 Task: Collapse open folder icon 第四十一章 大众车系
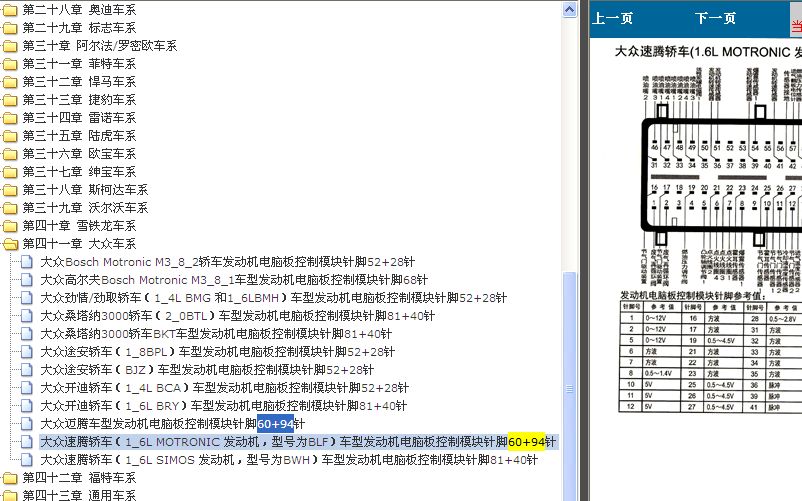coord(10,244)
